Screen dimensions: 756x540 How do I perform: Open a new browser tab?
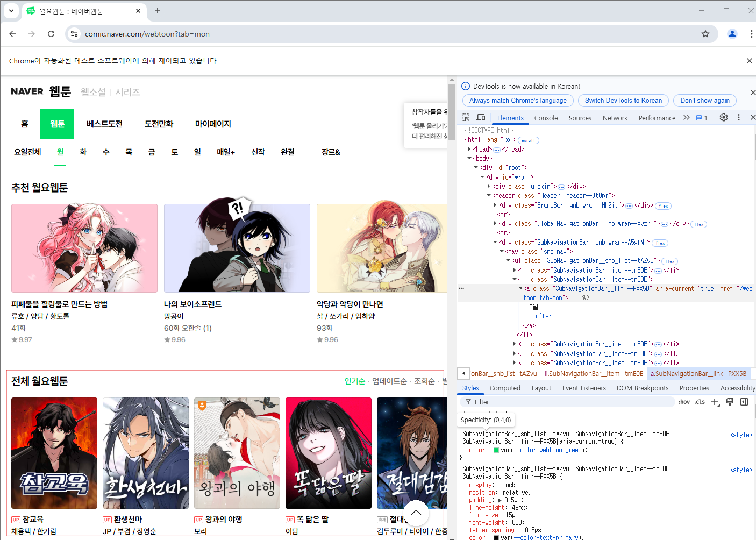click(x=158, y=11)
